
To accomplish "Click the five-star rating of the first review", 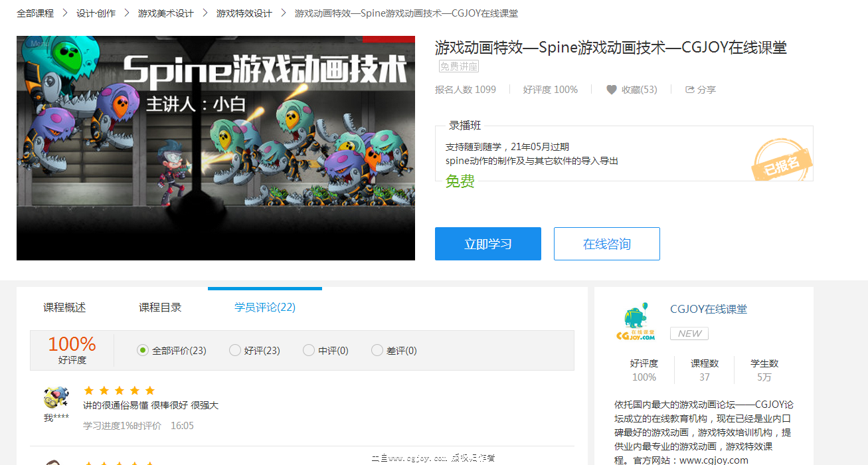I will click(120, 391).
